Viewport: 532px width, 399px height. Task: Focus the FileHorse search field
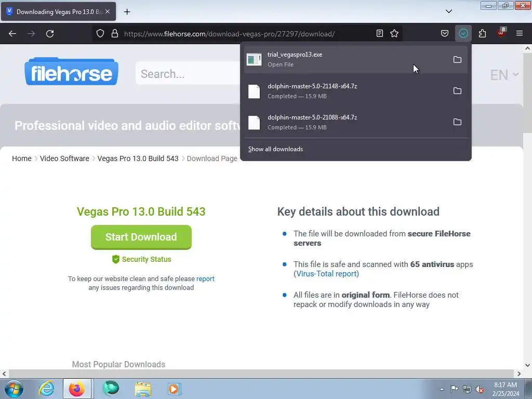[x=188, y=74]
